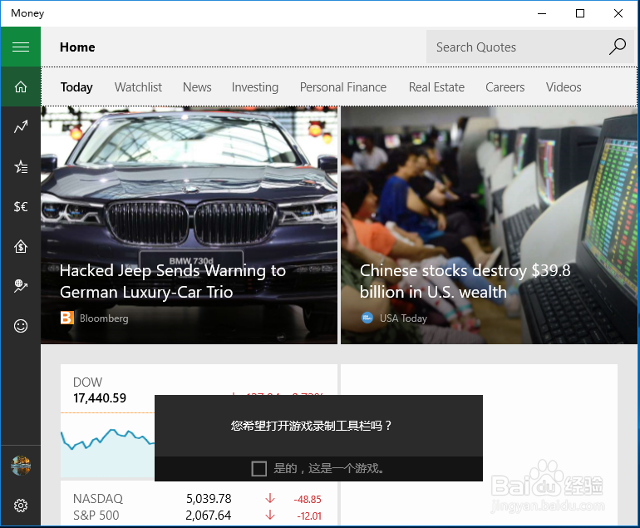Click the Bloomberg source name
640x528 pixels.
pyautogui.click(x=104, y=318)
